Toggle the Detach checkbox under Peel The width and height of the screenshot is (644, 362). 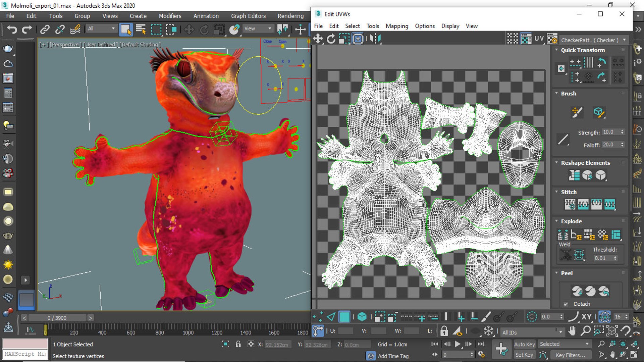(566, 304)
